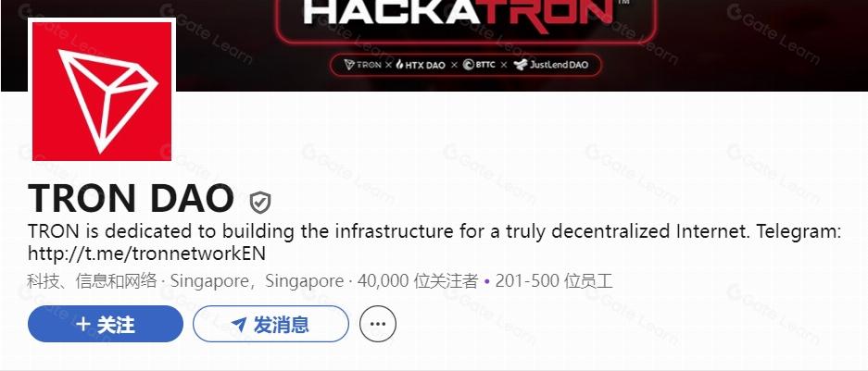The width and height of the screenshot is (868, 371).
Task: Click the plus icon on the follow button
Action: coord(83,324)
